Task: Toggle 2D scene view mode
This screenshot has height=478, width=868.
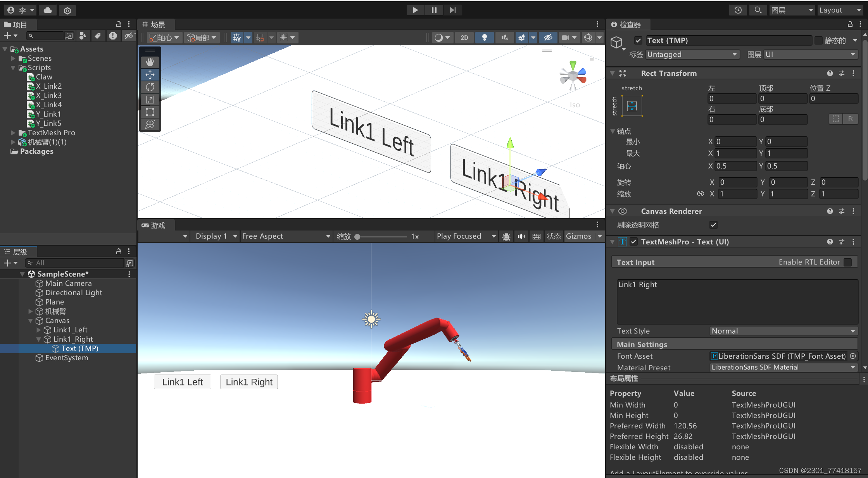Action: tap(464, 38)
